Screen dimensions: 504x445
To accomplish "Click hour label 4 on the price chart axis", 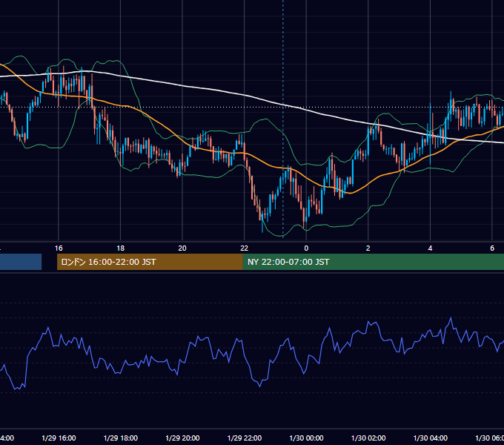I will pyautogui.click(x=430, y=248).
